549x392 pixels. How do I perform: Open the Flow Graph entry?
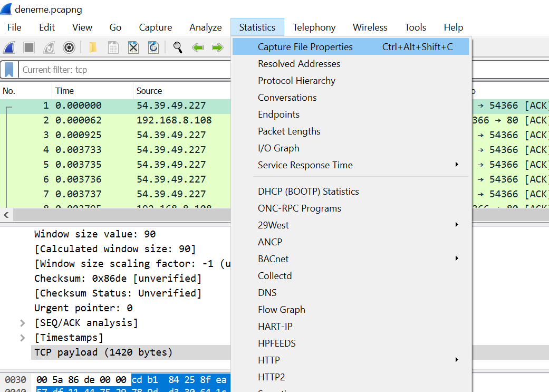click(x=351, y=310)
